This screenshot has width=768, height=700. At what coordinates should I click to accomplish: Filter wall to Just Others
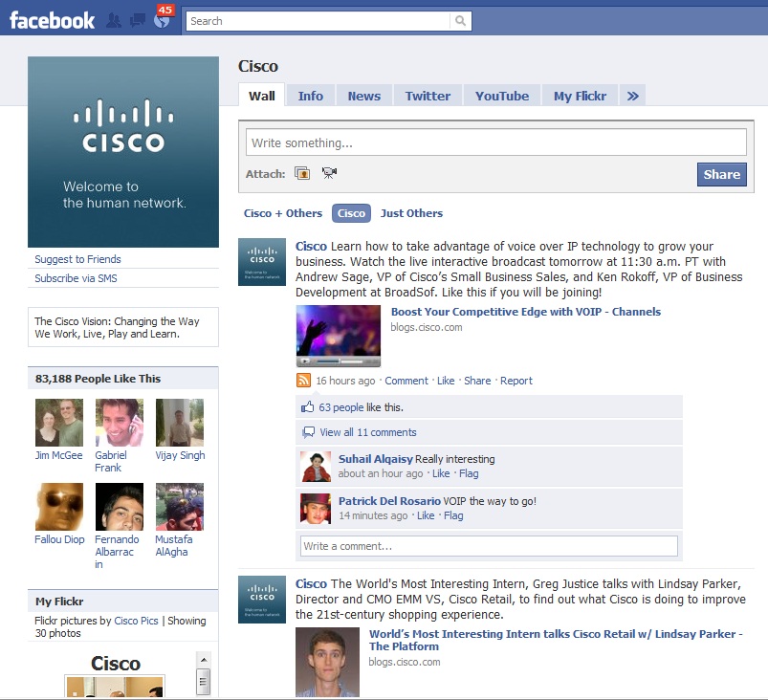coord(411,213)
